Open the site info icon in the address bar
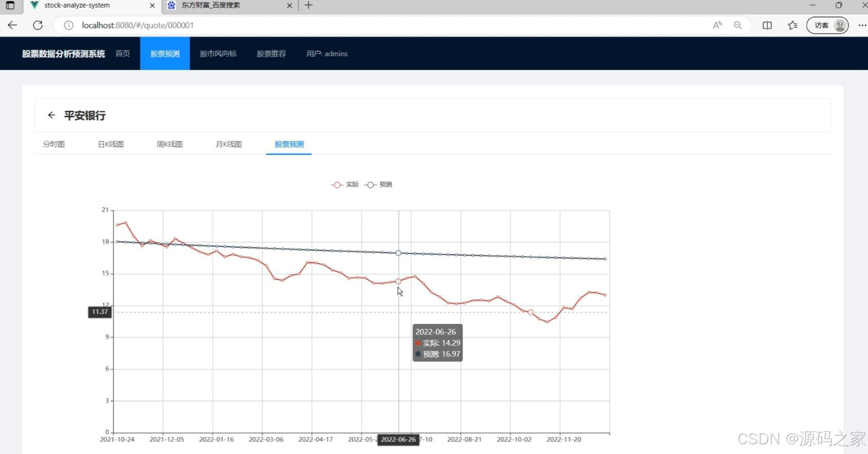This screenshot has height=454, width=868. (69, 25)
